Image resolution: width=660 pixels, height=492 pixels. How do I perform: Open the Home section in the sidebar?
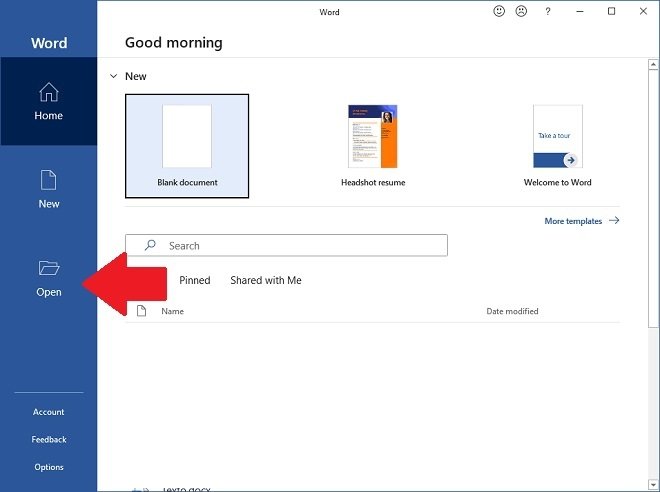[x=48, y=101]
